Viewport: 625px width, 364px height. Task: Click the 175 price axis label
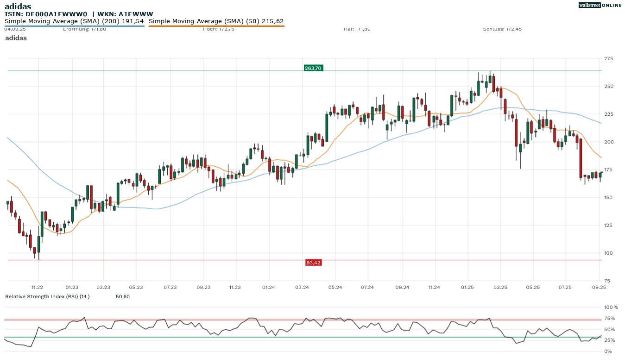click(609, 169)
